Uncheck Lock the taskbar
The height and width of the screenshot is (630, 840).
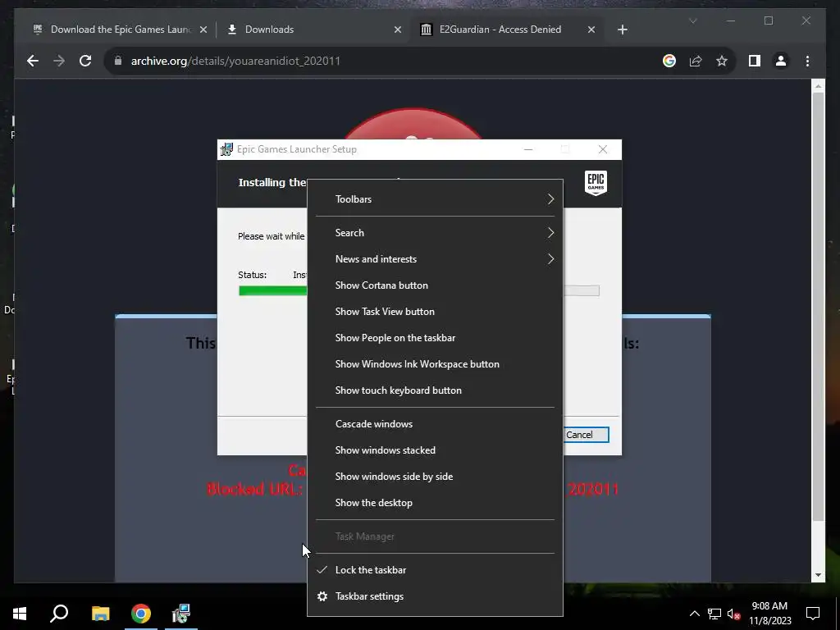[435, 570]
